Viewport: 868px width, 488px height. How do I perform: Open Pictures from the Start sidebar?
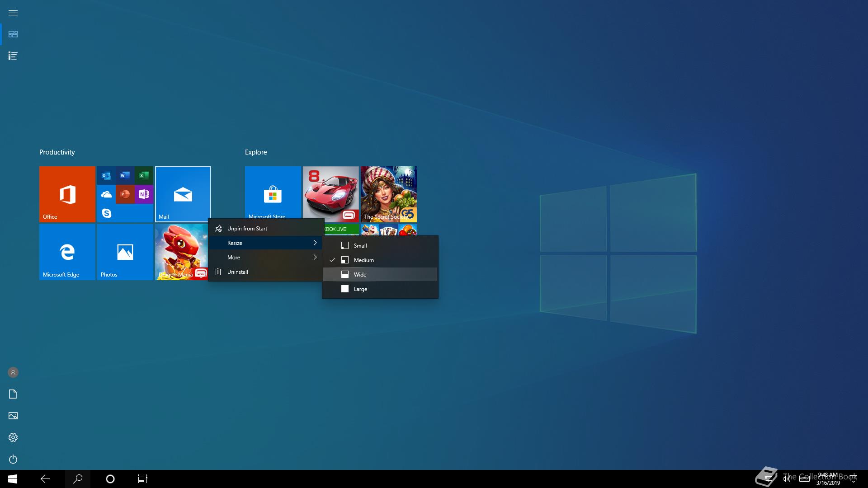13,416
